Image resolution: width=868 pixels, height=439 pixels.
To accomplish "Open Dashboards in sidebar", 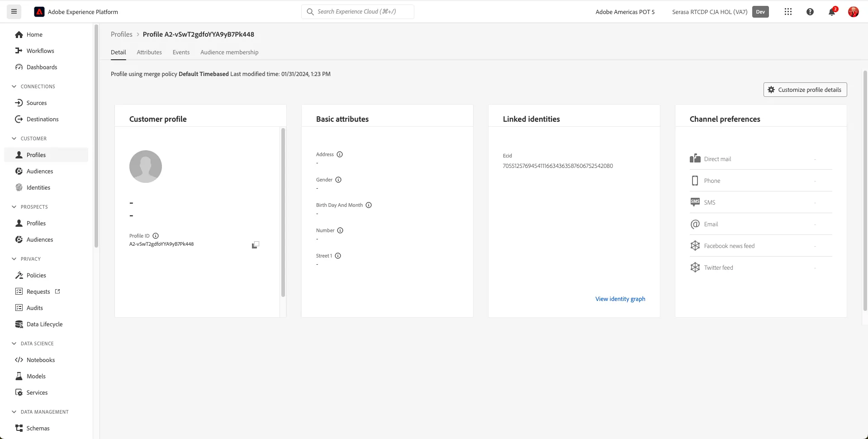I will click(x=46, y=67).
